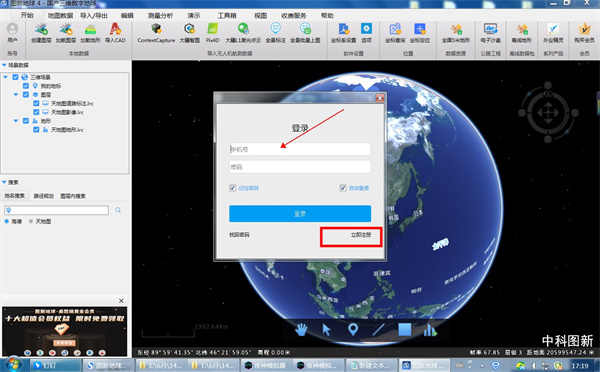Click the phone number input field
Screen dimensions: 600x372
click(300, 149)
